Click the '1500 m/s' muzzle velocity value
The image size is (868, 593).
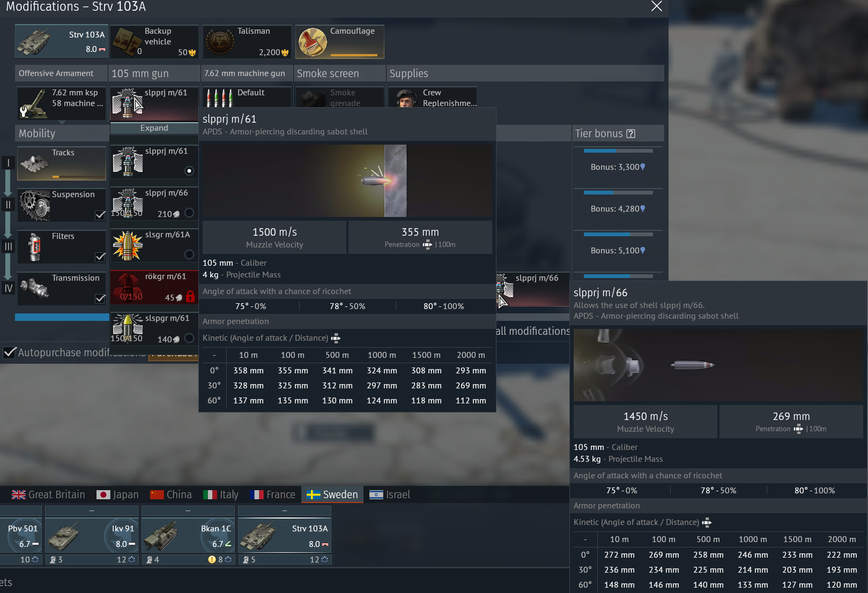(275, 232)
